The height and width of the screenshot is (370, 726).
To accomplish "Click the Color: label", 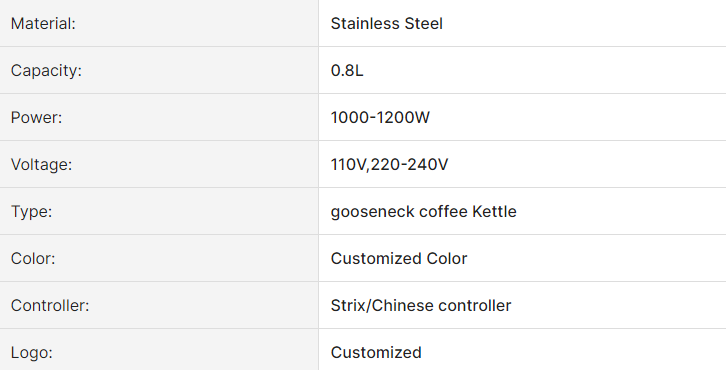I will click(x=33, y=258).
